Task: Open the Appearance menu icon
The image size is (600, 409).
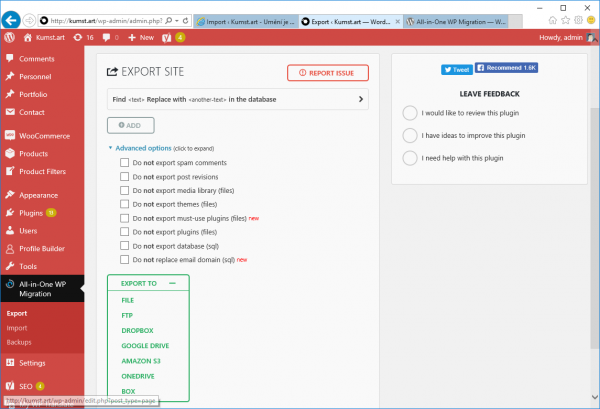Action: 9,195
